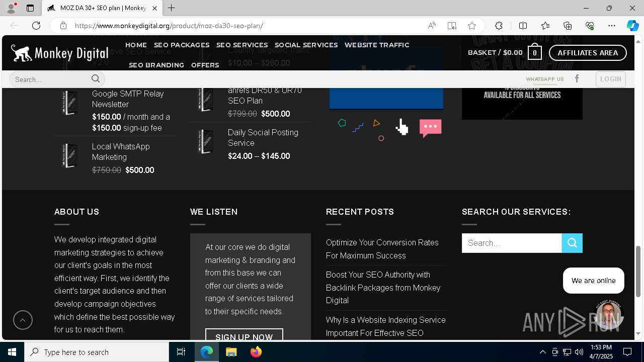Open the SEO BRANDING menu
644x362 pixels.
point(156,65)
